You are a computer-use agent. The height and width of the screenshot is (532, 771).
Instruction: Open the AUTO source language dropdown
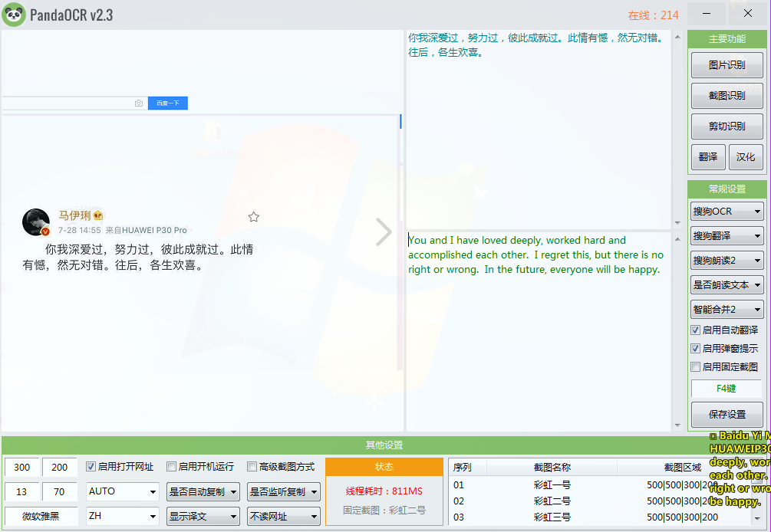123,491
